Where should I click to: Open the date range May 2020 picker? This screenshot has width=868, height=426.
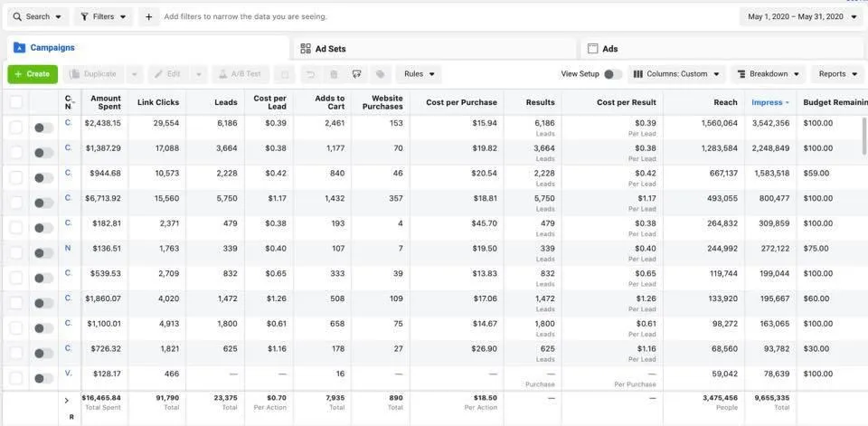coord(801,16)
